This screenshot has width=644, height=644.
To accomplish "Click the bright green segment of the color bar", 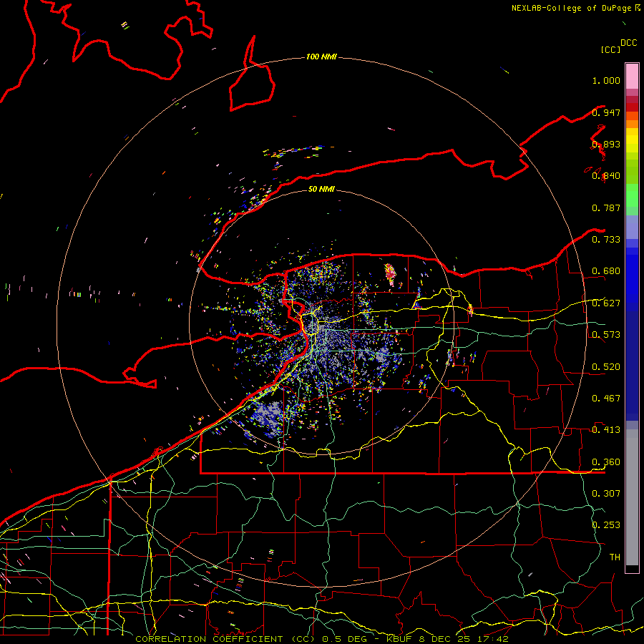I will (632, 195).
